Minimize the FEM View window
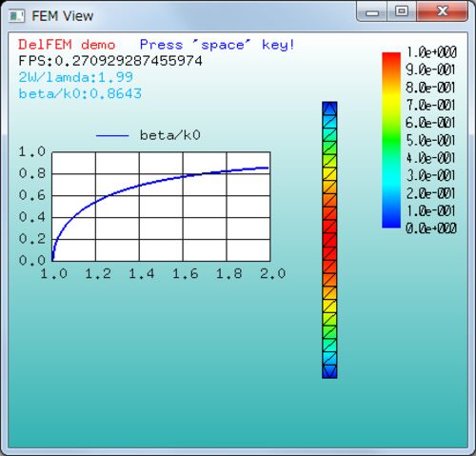This screenshot has width=476, height=456. point(372,11)
